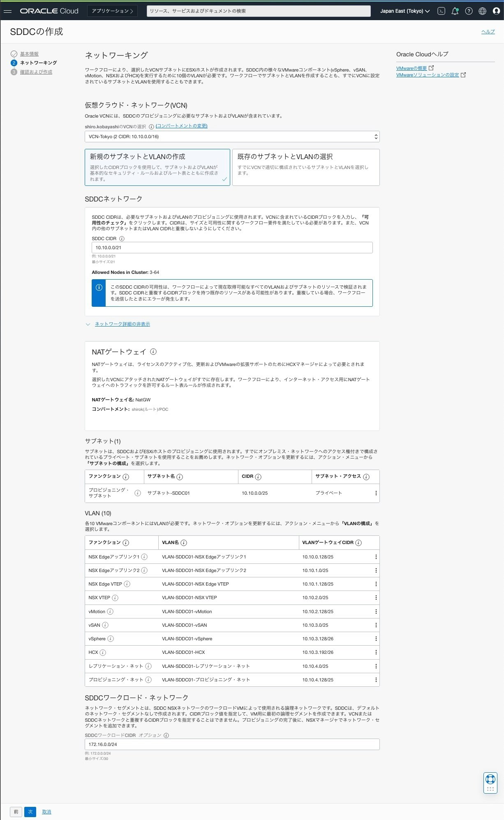
Task: Click info icon beside レプリケーション・ネット
Action: 148,666
